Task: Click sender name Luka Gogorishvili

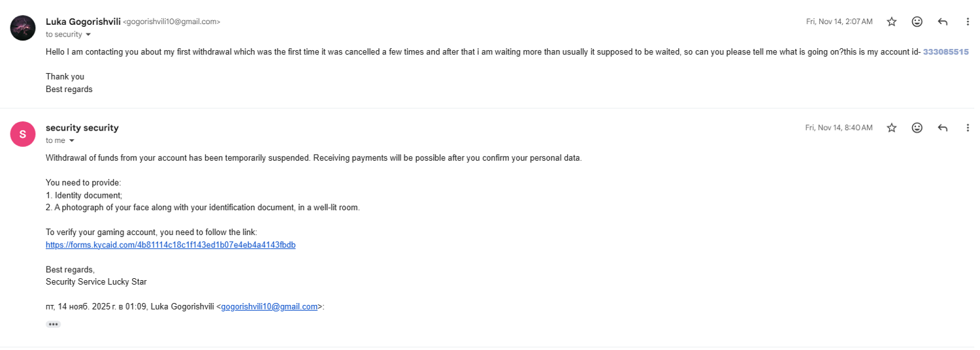Action: (x=83, y=22)
